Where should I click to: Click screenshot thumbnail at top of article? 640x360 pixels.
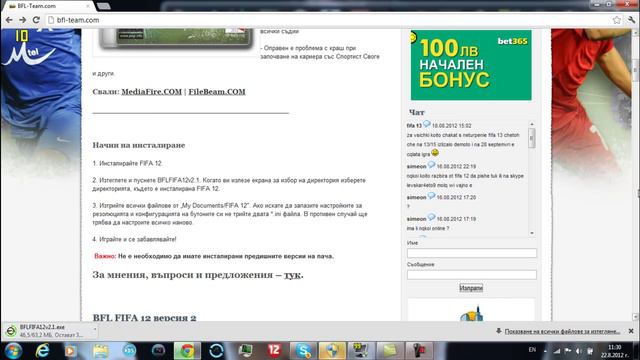click(176, 39)
